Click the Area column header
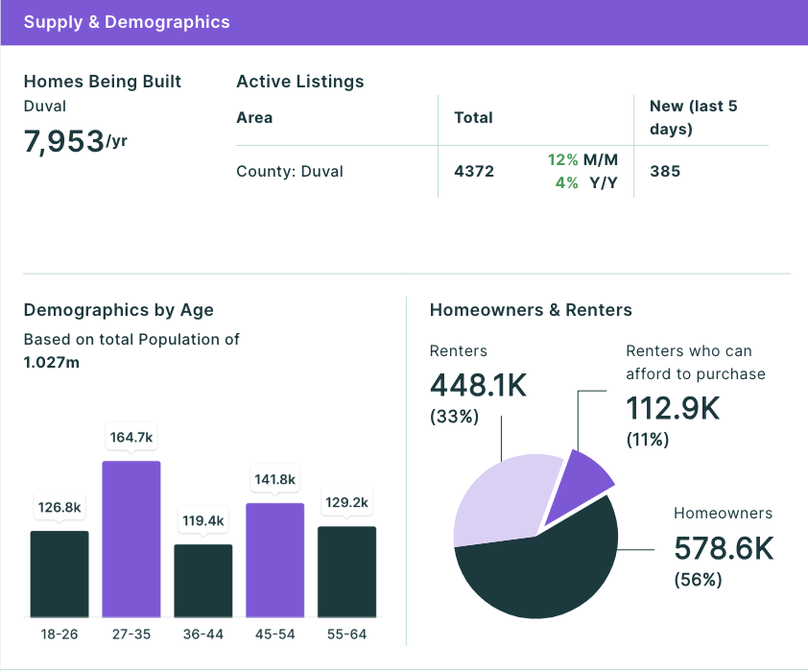This screenshot has width=808, height=672. [254, 117]
